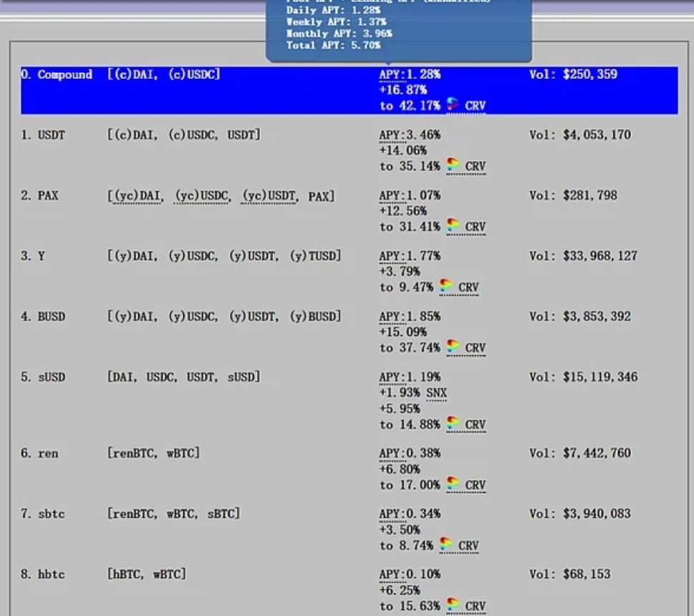Click APY:0.10% in hbtc row
Viewport: 694px width, 616px height.
410,574
